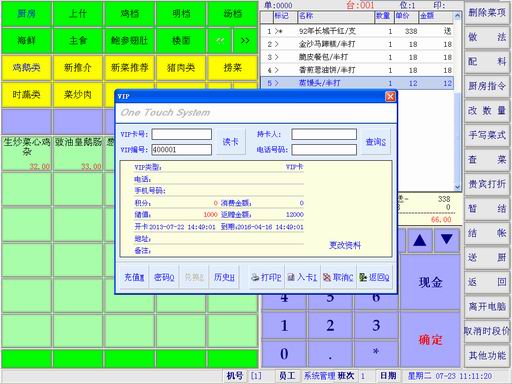Close the VIP dialog with the red X

coord(390,96)
